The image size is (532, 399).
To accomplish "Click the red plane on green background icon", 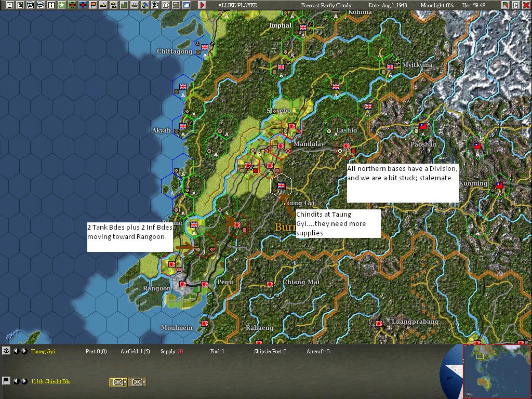I will [72, 5].
